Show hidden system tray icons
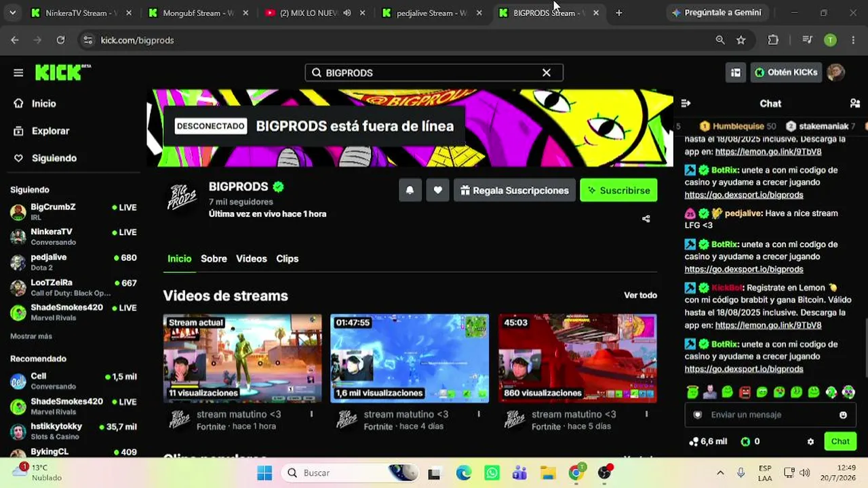Image resolution: width=868 pixels, height=488 pixels. point(720,472)
